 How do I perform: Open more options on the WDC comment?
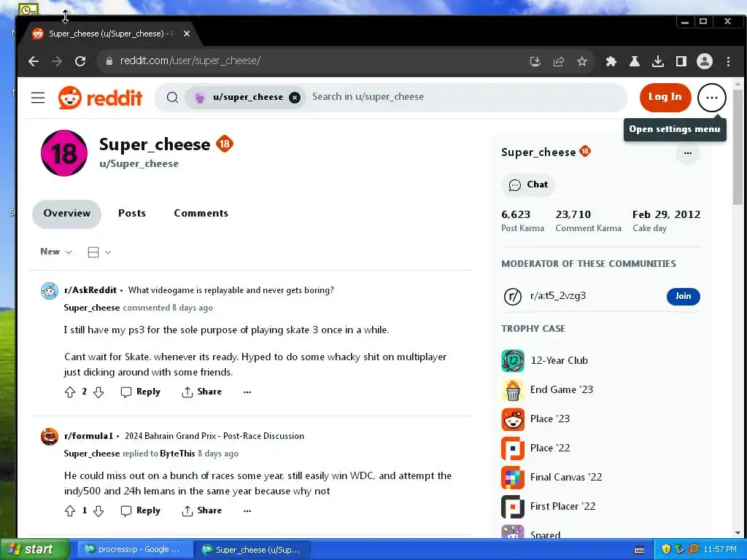247,510
